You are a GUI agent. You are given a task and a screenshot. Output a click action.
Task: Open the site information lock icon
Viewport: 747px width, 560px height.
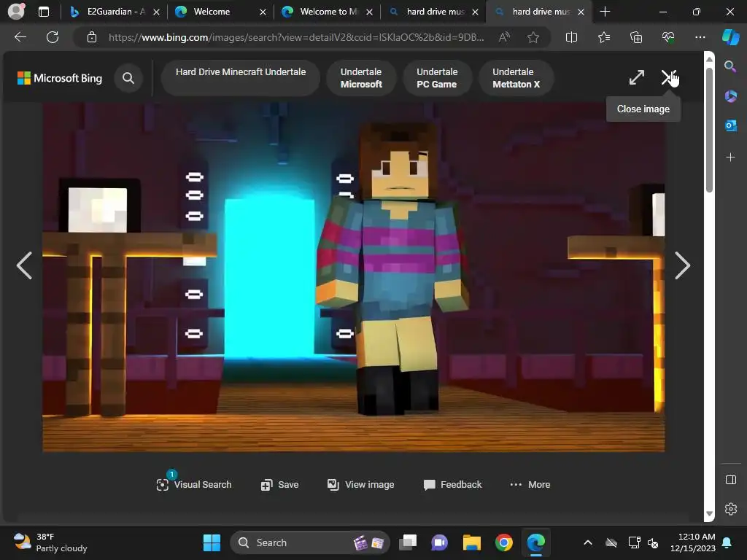tap(92, 37)
